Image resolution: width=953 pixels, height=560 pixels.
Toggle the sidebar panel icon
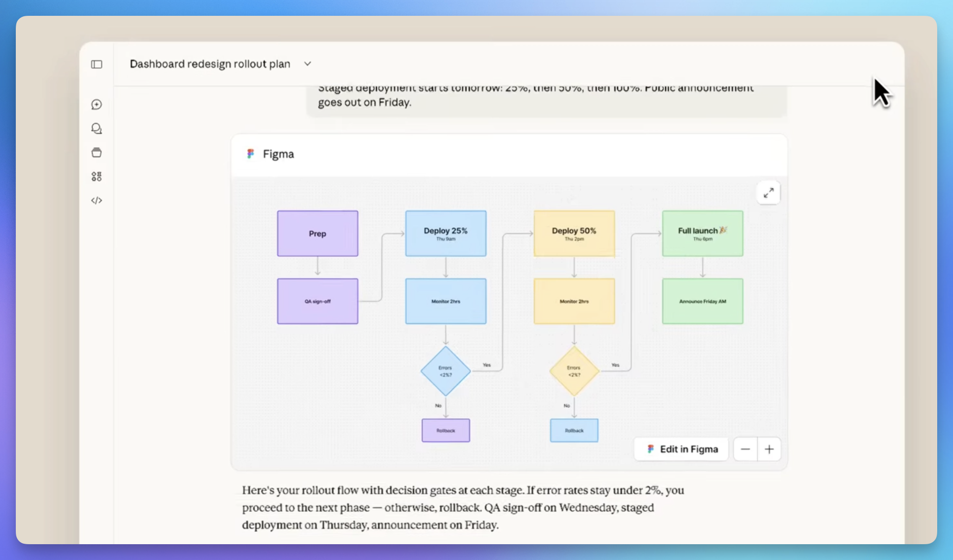(97, 64)
